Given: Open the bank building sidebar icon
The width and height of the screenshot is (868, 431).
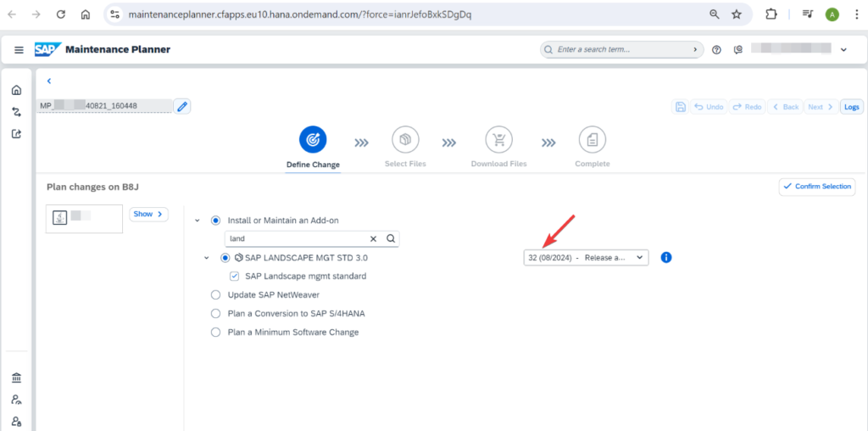Looking at the screenshot, I should click(x=17, y=378).
